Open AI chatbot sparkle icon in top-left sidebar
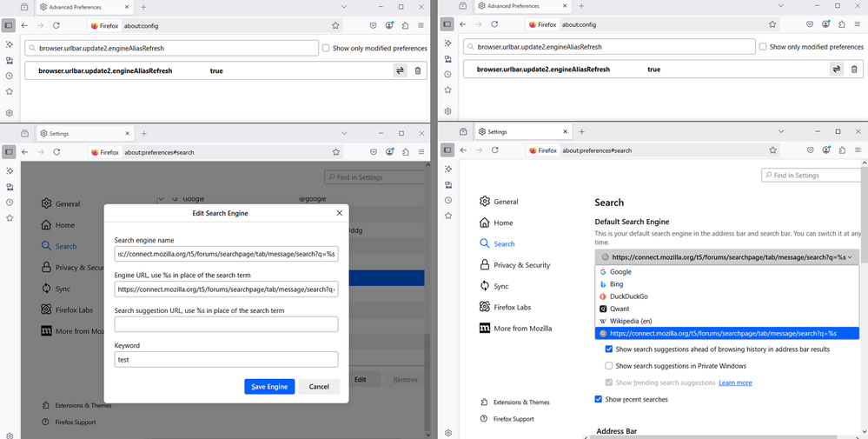Image resolution: width=868 pixels, height=439 pixels. click(9, 43)
